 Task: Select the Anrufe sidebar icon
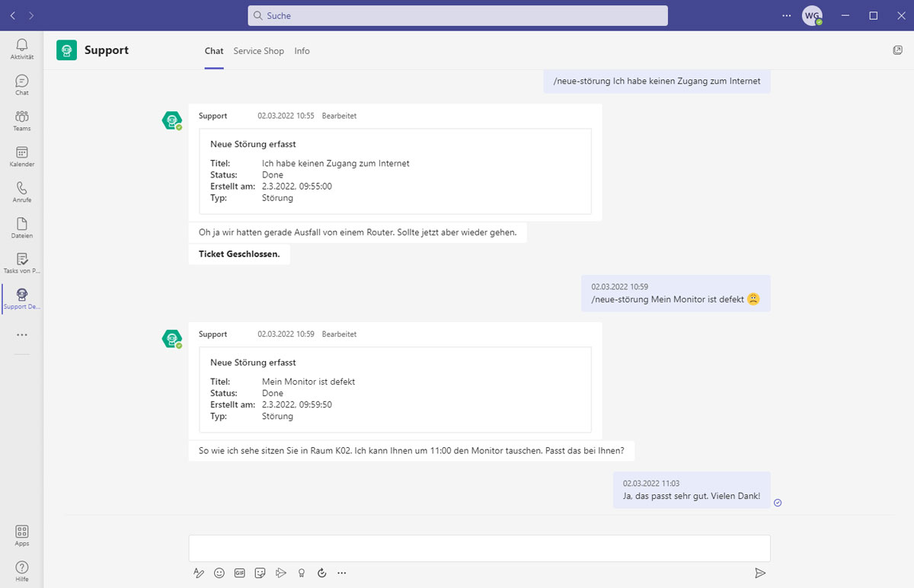(21, 192)
